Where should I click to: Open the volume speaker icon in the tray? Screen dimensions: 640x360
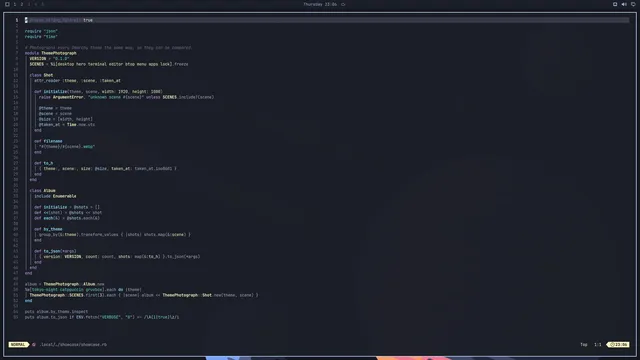tap(624, 4)
